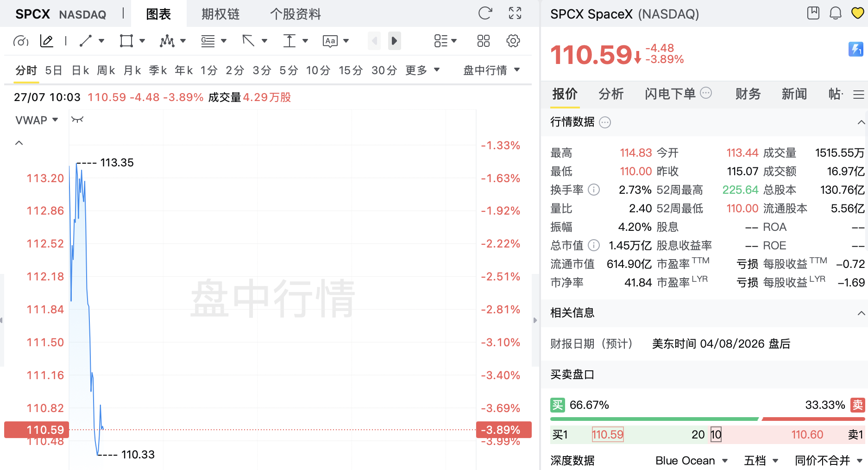868x470 pixels.
Task: Click the blue lightning quick-trade icon
Action: [x=855, y=49]
